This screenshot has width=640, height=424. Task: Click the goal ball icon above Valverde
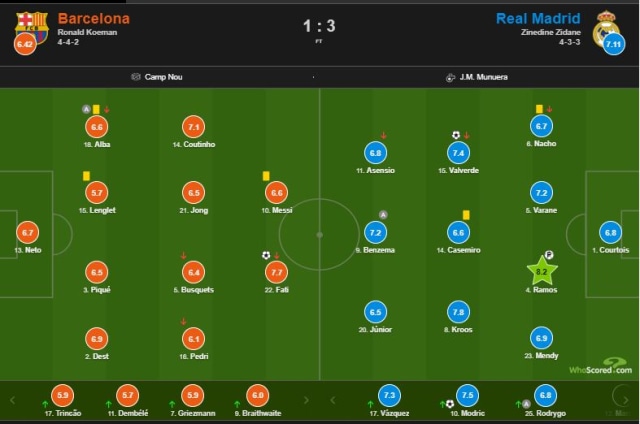[x=456, y=135]
